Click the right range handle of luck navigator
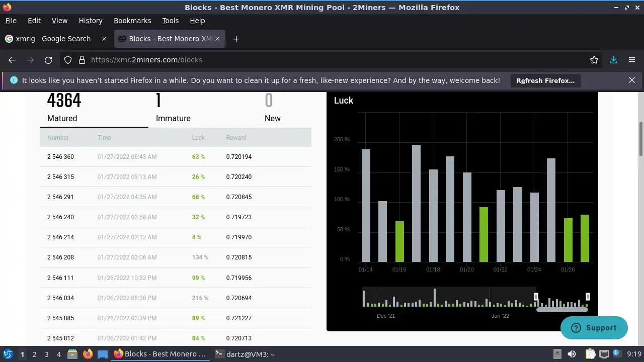Image resolution: width=644 pixels, height=362 pixels. tap(588, 297)
